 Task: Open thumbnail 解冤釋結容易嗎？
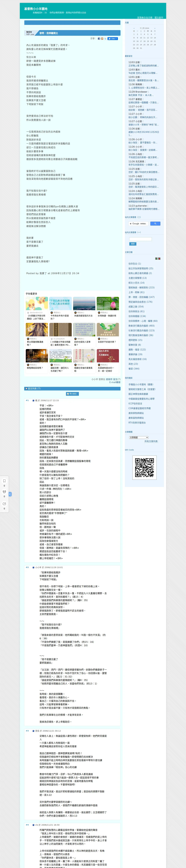tap(37, 361)
